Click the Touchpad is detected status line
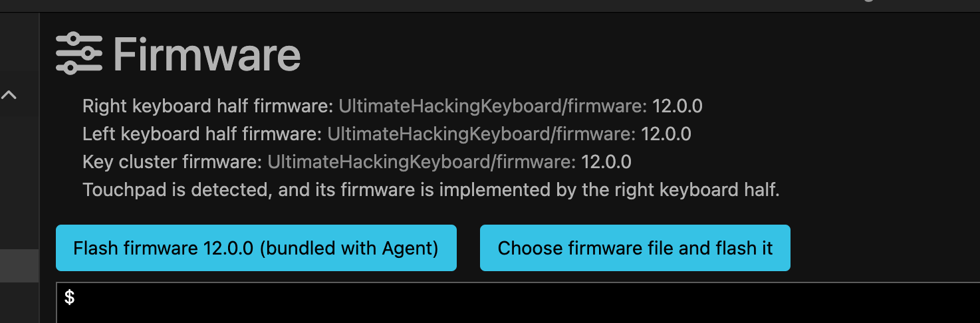 click(x=430, y=190)
